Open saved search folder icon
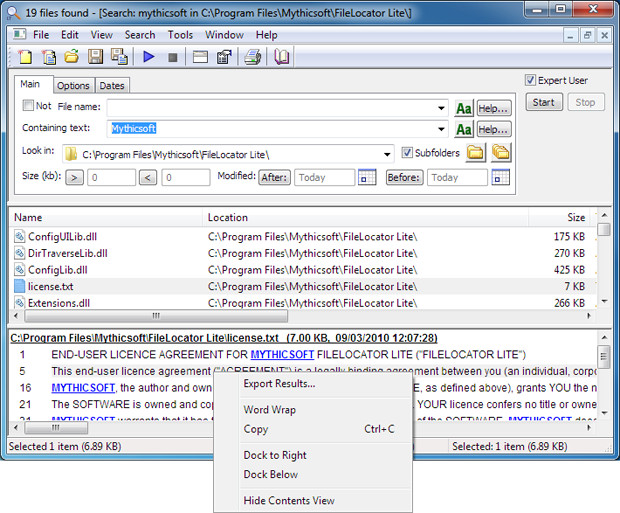This screenshot has width=620, height=513. pyautogui.click(x=72, y=57)
